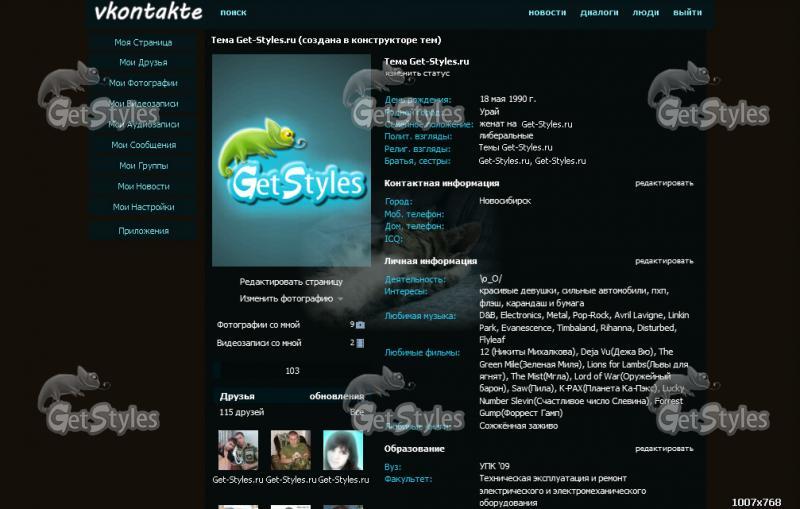Viewport: 800px width, 509px height.
Task: Expand the Изменить фотографию dropdown arrow
Action: (340, 299)
